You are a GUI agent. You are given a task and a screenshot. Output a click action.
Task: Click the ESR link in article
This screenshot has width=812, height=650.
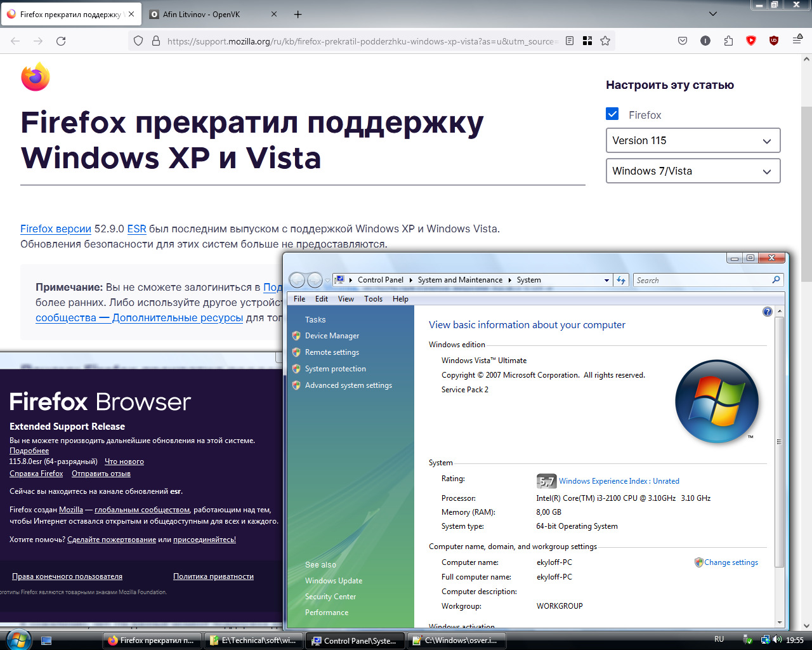(x=136, y=229)
